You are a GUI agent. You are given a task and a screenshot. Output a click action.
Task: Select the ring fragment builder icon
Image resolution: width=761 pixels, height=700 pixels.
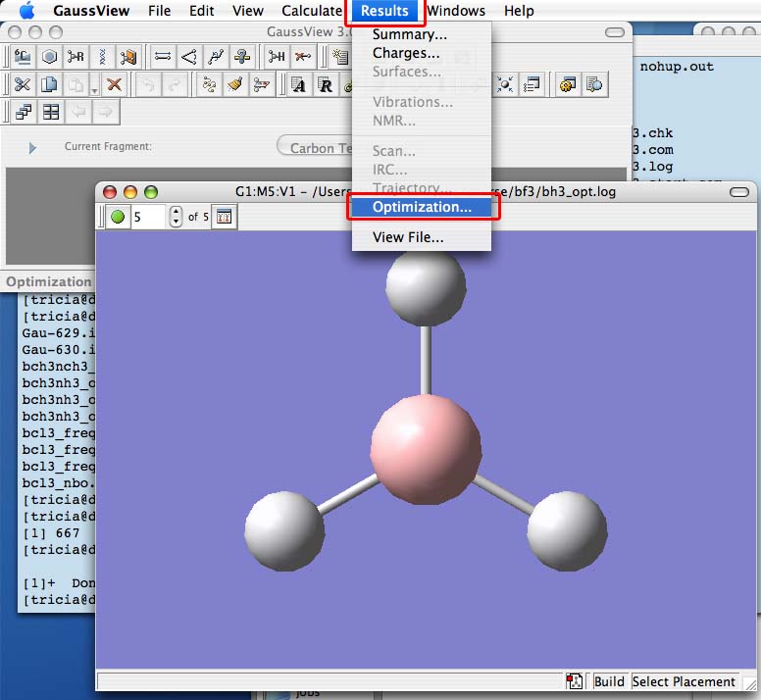[x=48, y=56]
